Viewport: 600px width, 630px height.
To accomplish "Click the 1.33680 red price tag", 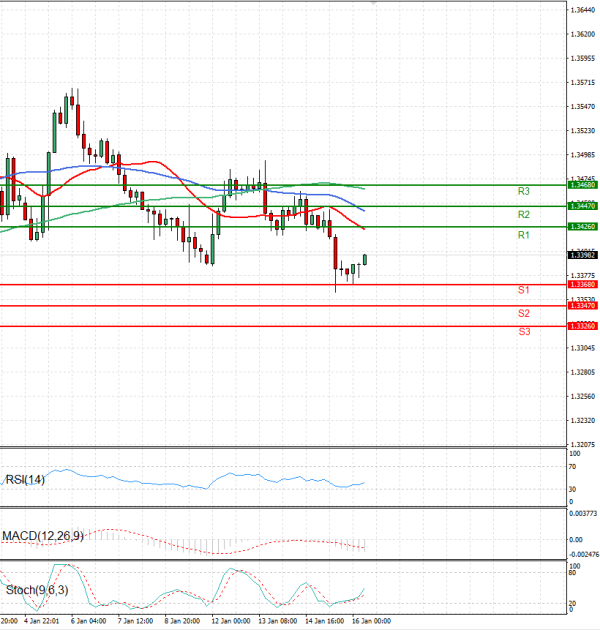I will pyautogui.click(x=582, y=285).
